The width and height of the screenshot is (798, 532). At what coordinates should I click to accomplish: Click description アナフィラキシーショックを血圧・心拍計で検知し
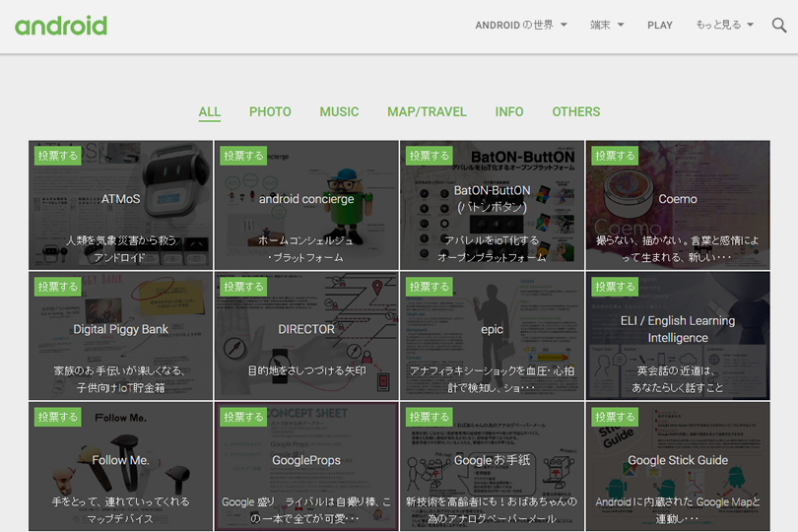493,379
